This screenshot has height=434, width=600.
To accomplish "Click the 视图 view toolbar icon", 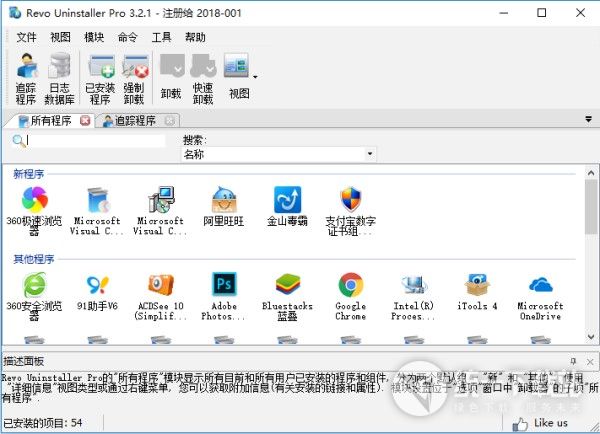I will 236,77.
